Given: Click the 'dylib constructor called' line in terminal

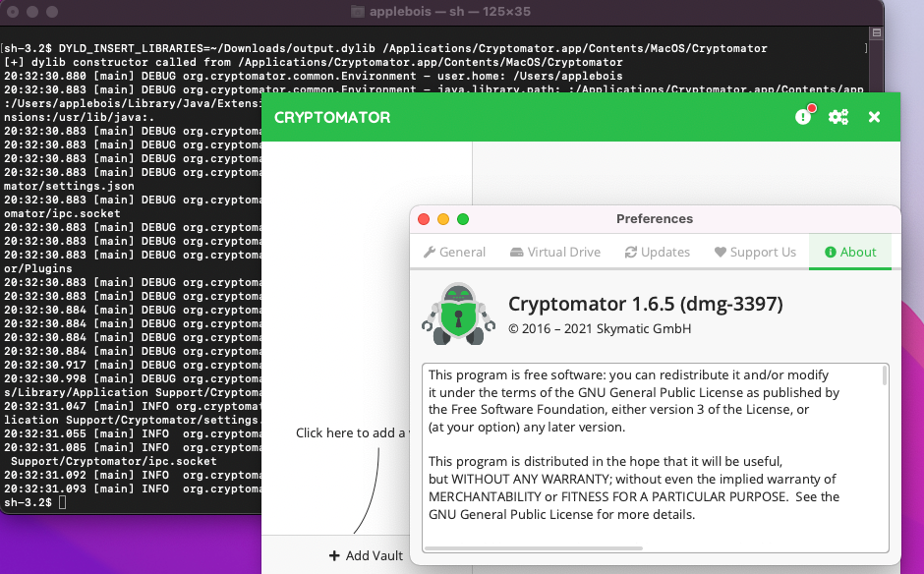Looking at the screenshot, I should coord(314,62).
